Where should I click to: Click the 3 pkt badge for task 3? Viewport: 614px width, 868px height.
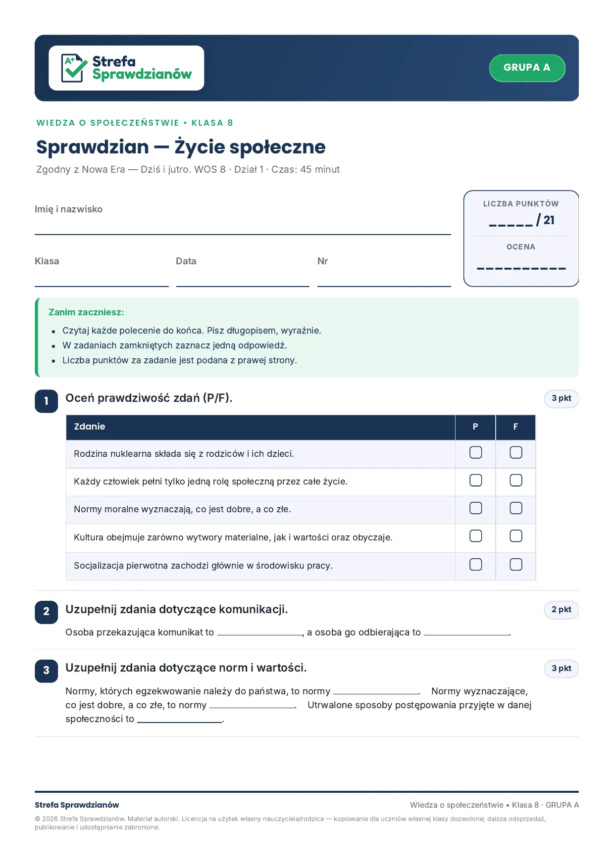pos(562,669)
